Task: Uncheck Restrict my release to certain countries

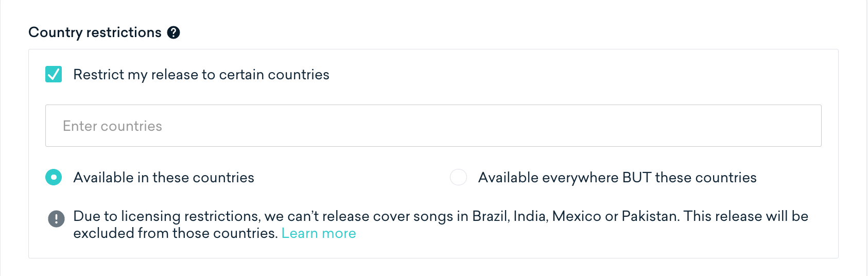Action: 54,74
